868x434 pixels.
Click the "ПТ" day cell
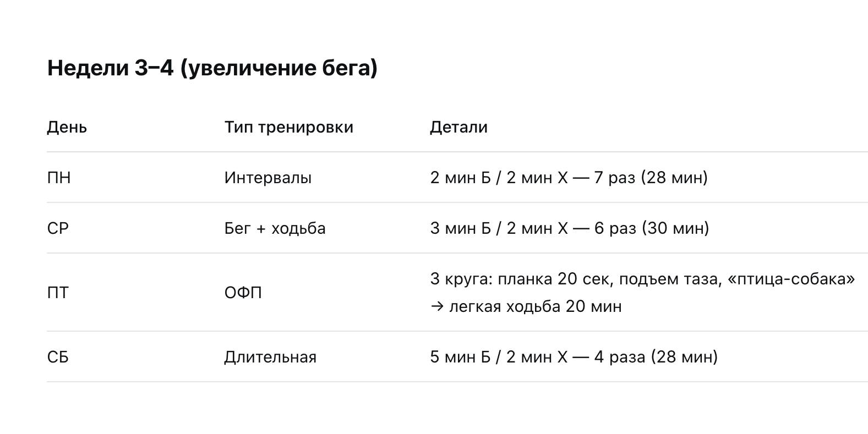[x=58, y=293]
